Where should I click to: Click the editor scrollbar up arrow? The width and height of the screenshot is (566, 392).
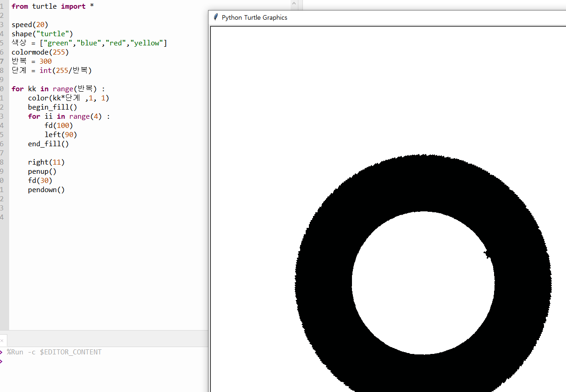tap(294, 4)
